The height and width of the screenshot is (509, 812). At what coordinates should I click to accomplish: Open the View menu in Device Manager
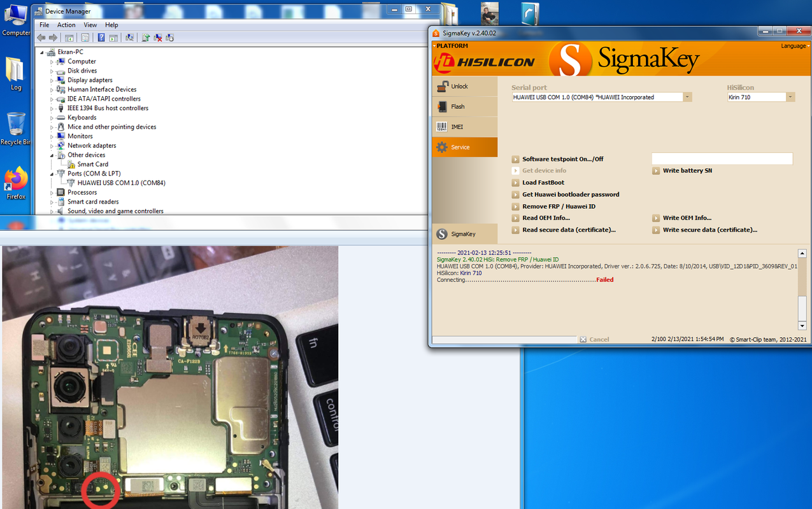click(x=90, y=25)
